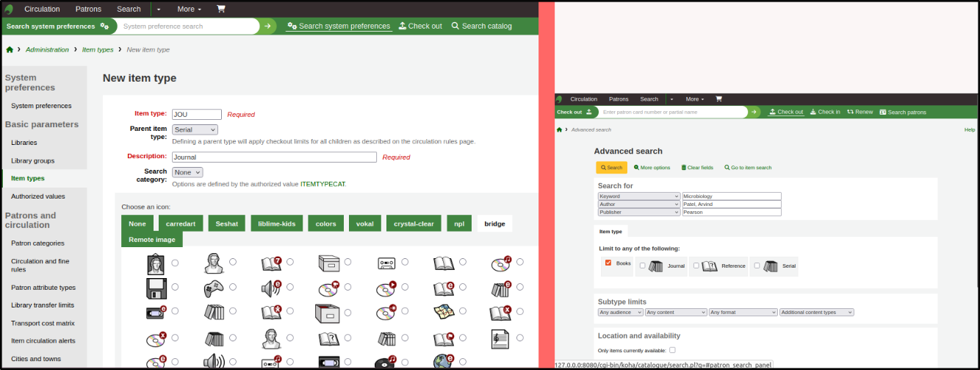Submit system preference search arrow button
Image resolution: width=980 pixels, height=370 pixels.
(268, 26)
